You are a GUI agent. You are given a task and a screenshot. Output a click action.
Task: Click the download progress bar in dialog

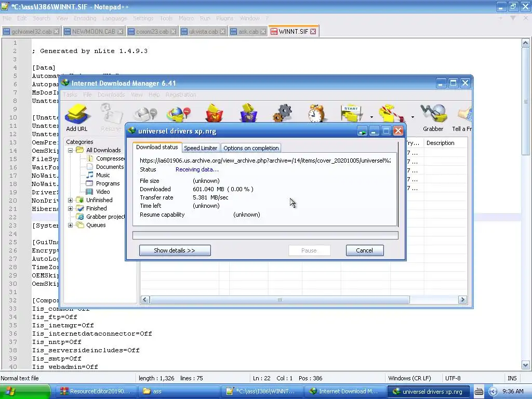coord(265,235)
